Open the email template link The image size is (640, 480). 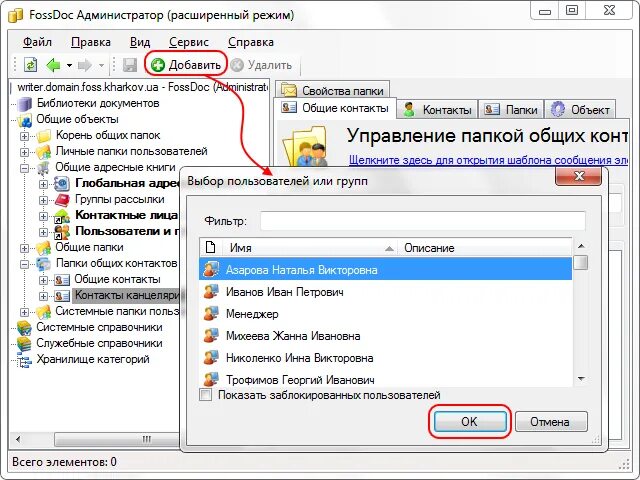pos(488,160)
